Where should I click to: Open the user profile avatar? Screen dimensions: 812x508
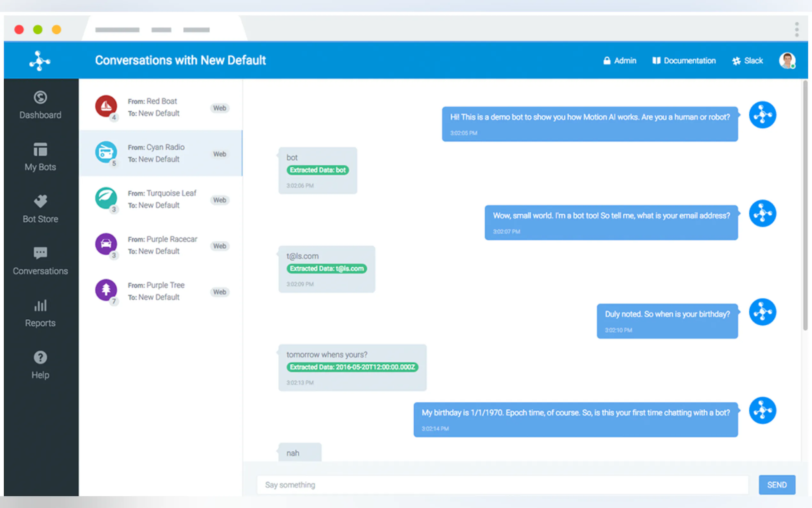coord(786,61)
